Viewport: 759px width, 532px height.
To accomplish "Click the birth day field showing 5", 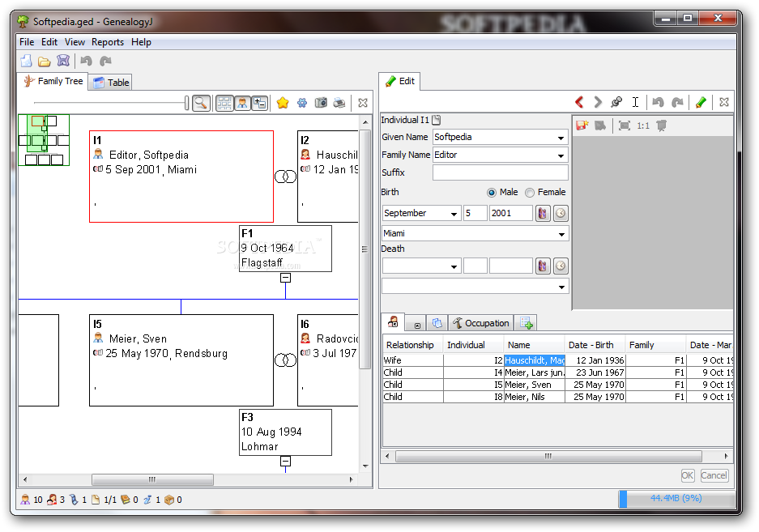I will pyautogui.click(x=475, y=214).
